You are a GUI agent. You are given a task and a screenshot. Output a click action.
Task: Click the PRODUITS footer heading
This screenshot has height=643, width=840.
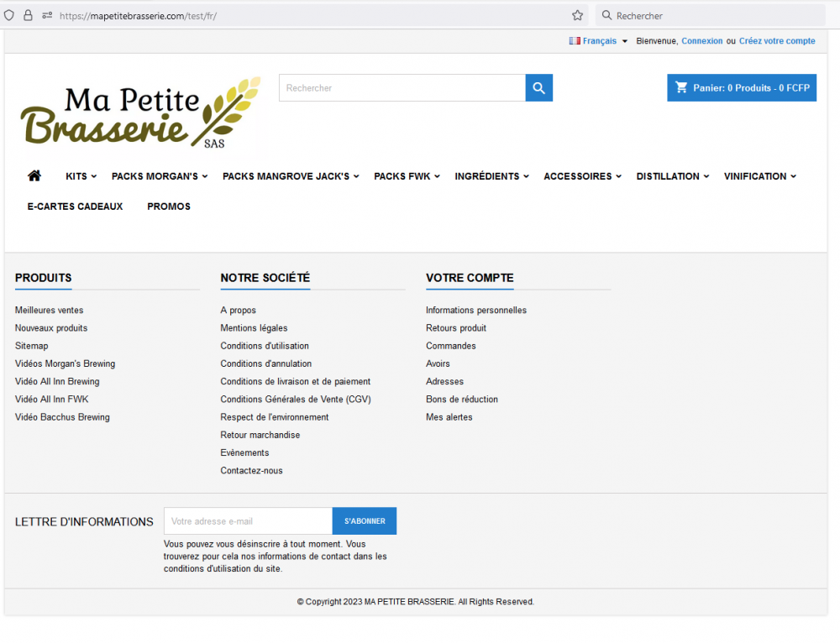pos(44,278)
